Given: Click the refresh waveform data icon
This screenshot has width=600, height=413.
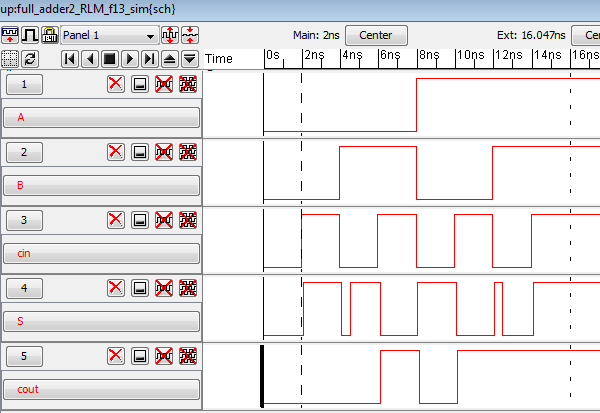Looking at the screenshot, I should pyautogui.click(x=30, y=59).
